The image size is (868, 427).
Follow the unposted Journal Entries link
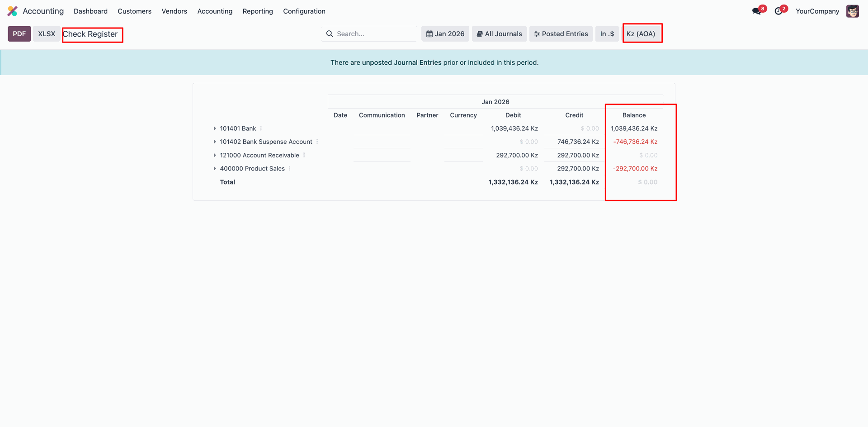tap(401, 62)
